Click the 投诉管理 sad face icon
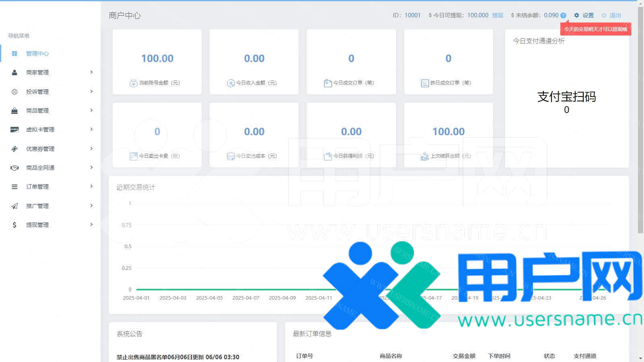The height and width of the screenshot is (362, 644). [x=14, y=92]
